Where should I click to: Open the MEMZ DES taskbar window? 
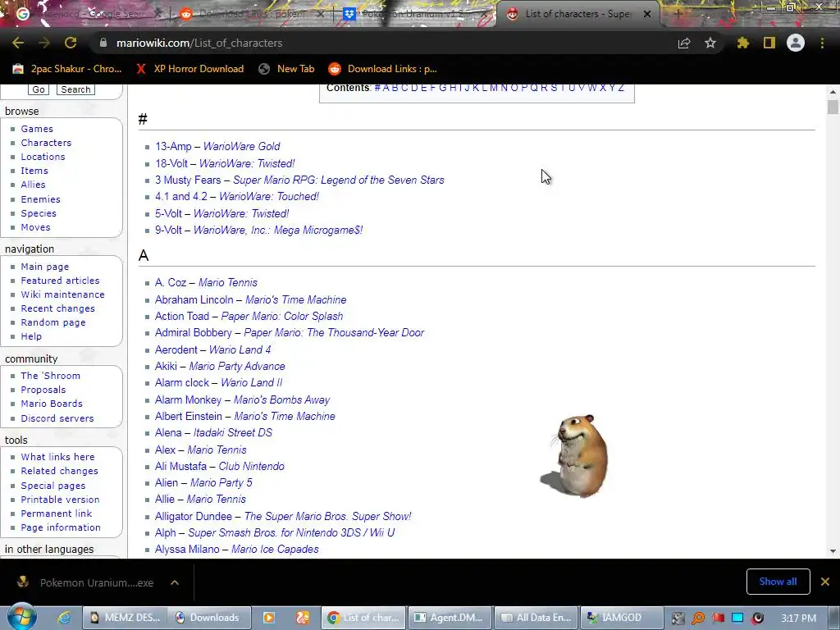point(126,618)
